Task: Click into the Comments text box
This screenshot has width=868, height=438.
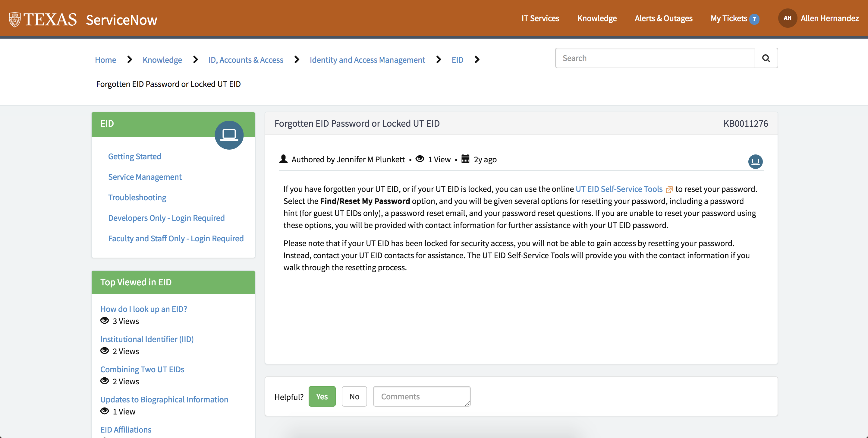Action: click(x=421, y=396)
